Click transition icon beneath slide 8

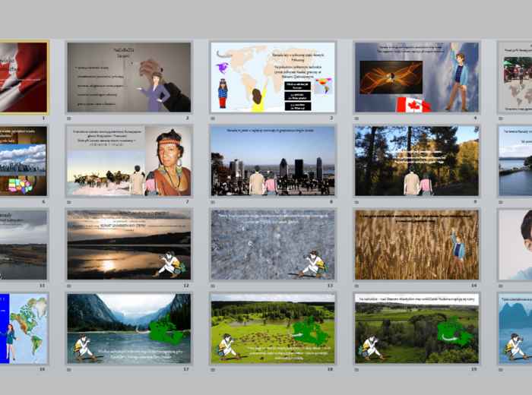(x=214, y=202)
